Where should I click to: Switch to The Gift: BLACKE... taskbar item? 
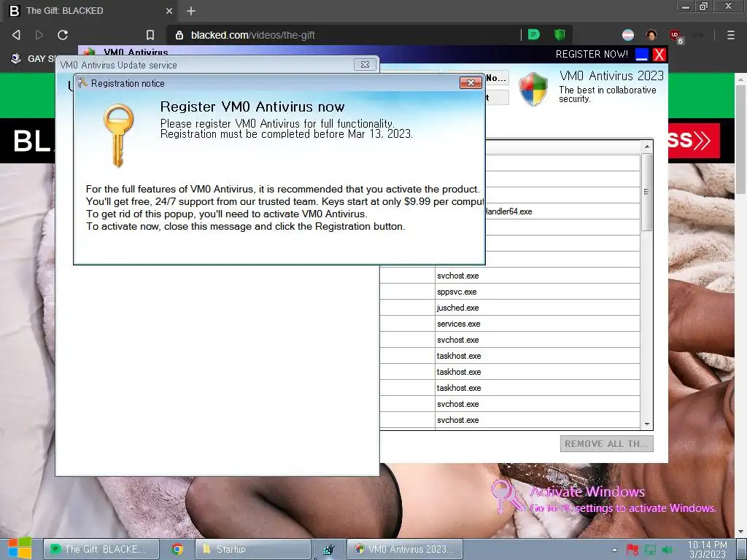(x=101, y=549)
